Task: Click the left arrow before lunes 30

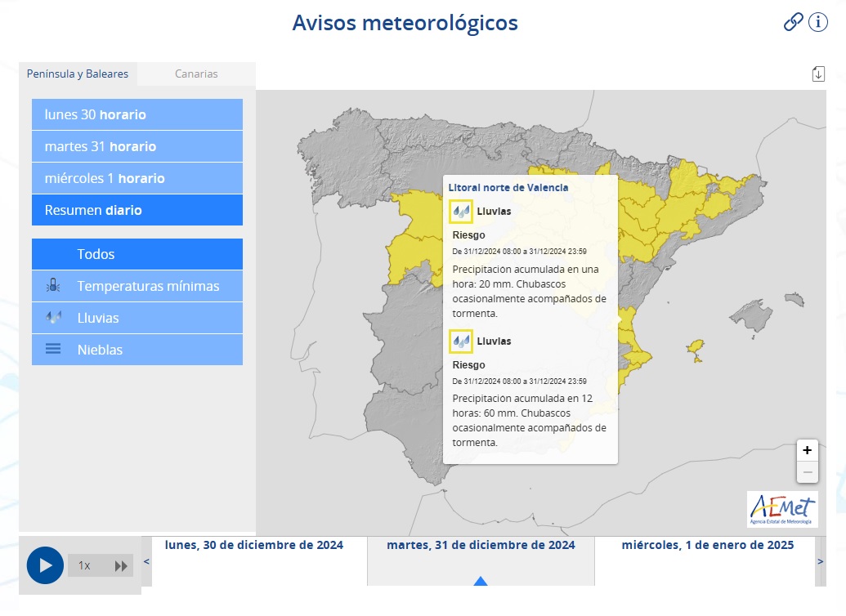Action: [x=145, y=562]
